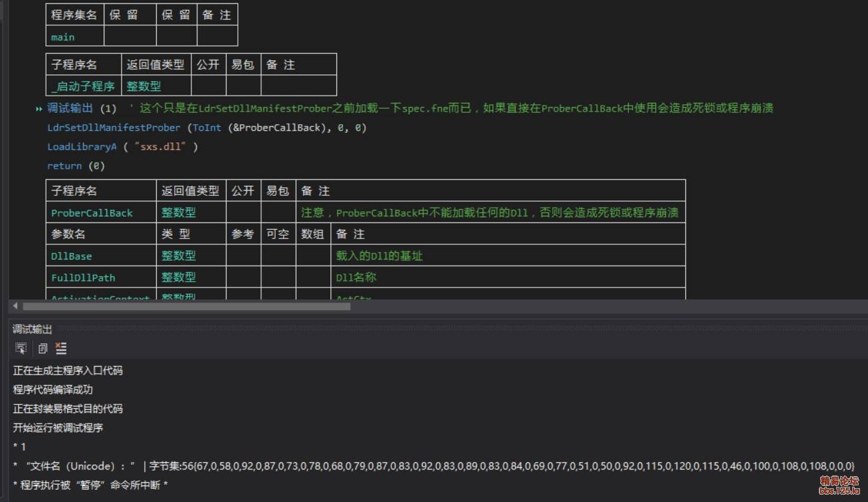Click the code editor's horizontal scrollbar thumb
The height and width of the screenshot is (502, 868).
(x=187, y=306)
